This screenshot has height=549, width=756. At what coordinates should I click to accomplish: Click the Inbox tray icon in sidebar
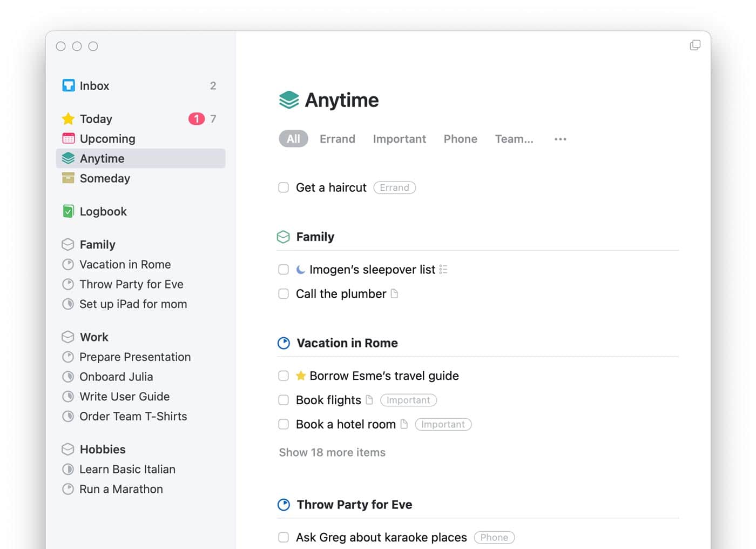(x=68, y=85)
